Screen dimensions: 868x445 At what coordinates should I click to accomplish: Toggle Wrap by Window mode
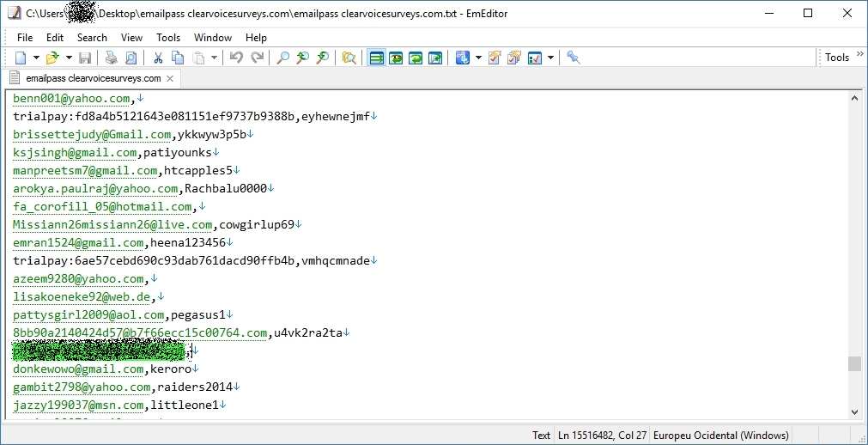click(416, 58)
